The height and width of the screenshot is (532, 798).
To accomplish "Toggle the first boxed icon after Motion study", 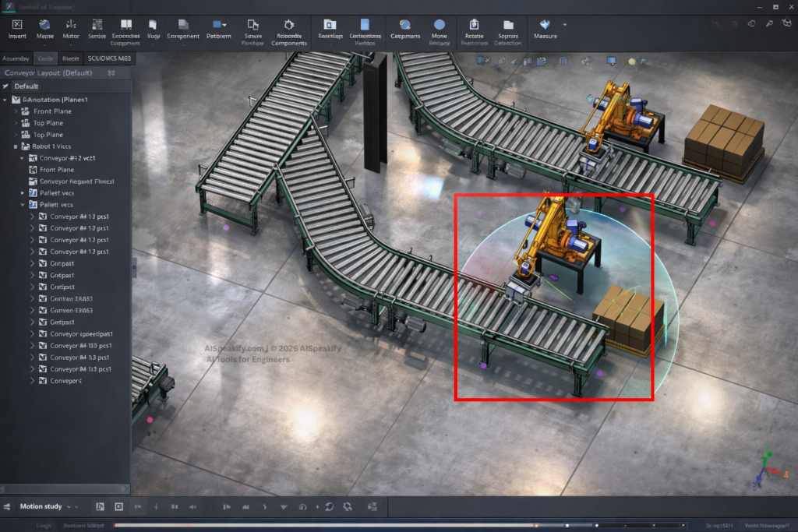I will [100, 506].
